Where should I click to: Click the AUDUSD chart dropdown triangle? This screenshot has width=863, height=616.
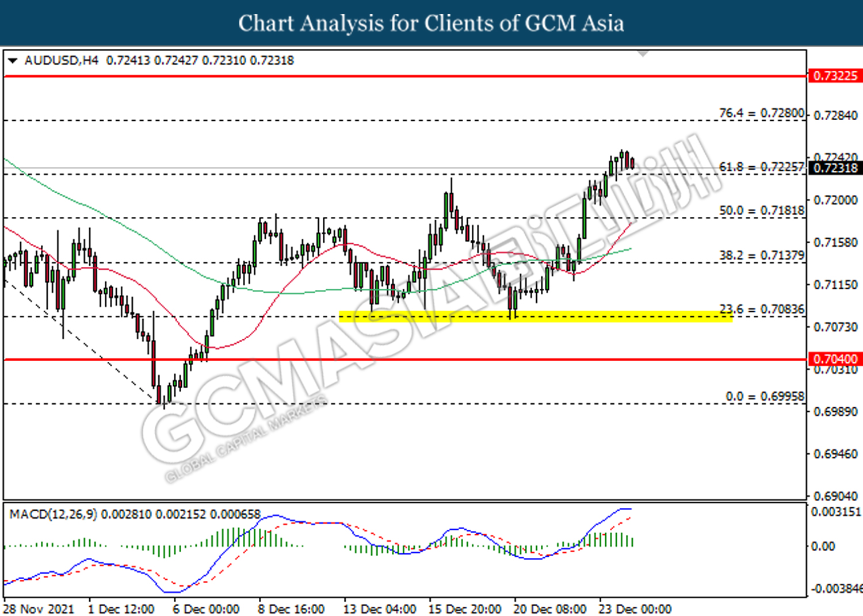point(13,60)
